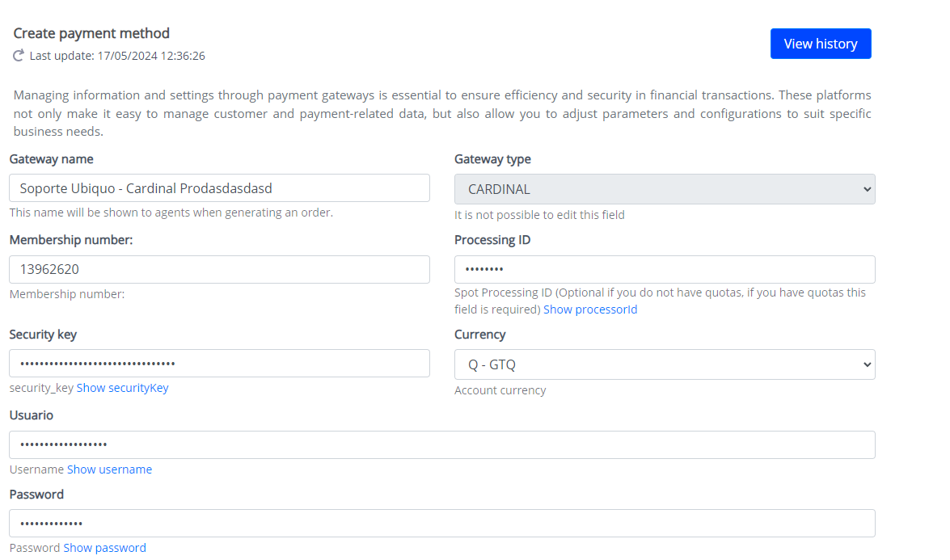Image resolution: width=950 pixels, height=560 pixels.
Task: Click the View history button
Action: [x=820, y=44]
